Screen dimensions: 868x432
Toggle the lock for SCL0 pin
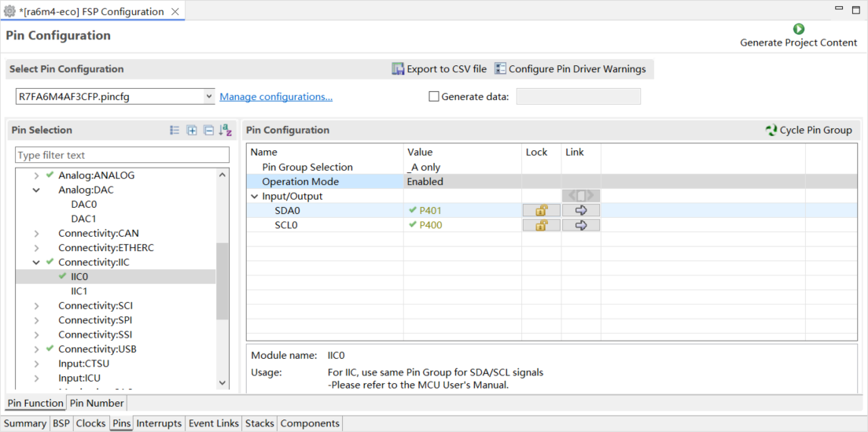pyautogui.click(x=541, y=225)
